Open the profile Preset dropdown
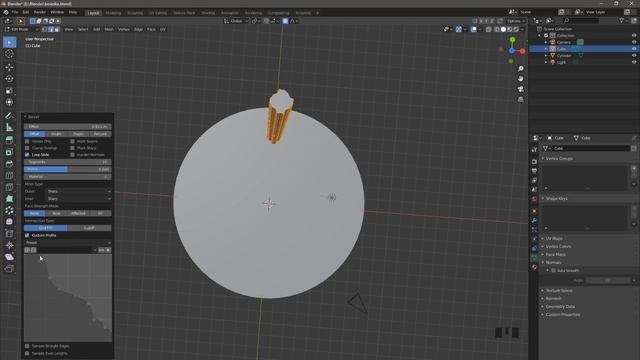Screen dimensions: 640x360 coord(68,243)
